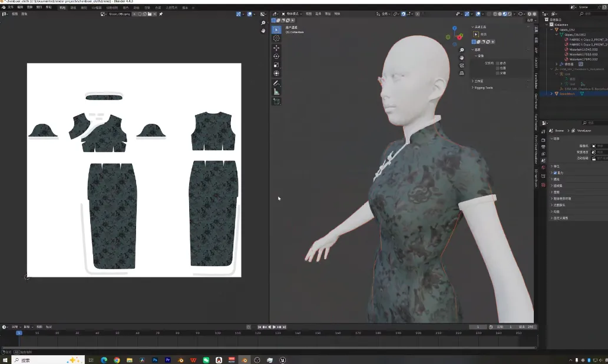
Task: Open the Output properties tab
Action: (543, 147)
